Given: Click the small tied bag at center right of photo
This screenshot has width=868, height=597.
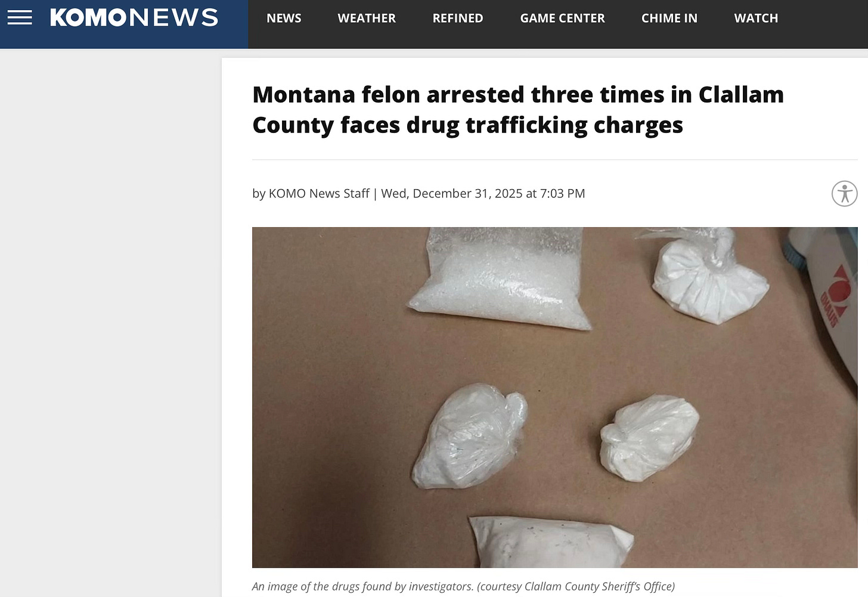Looking at the screenshot, I should pos(650,437).
